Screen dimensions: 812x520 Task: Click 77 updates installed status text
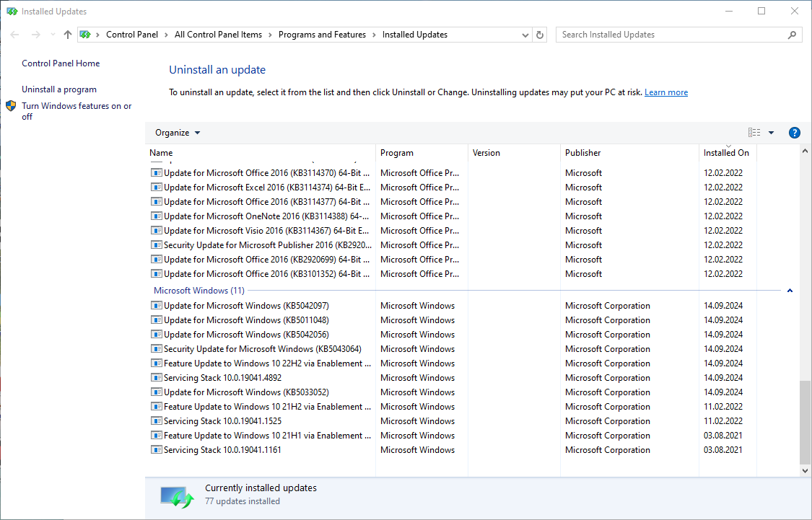point(243,501)
